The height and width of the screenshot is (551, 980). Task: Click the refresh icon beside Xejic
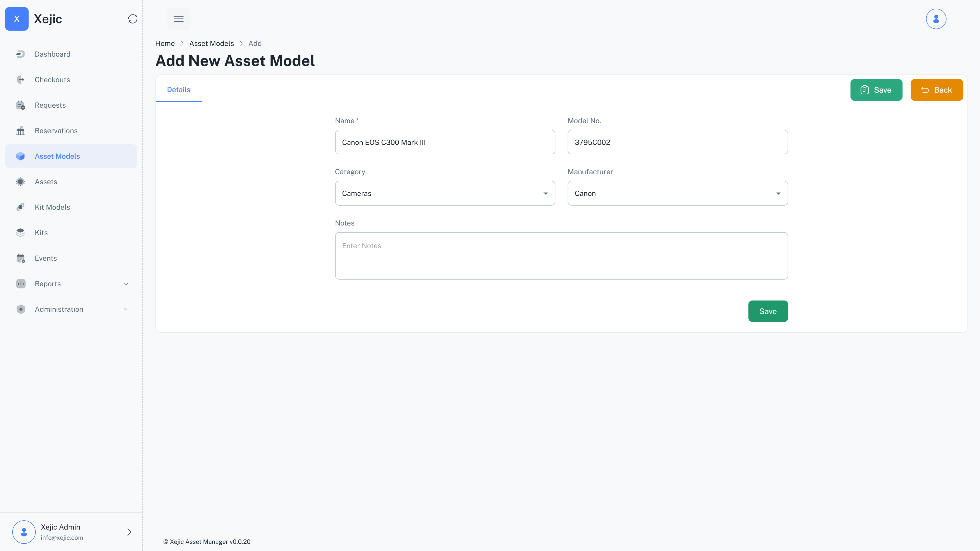click(x=132, y=19)
